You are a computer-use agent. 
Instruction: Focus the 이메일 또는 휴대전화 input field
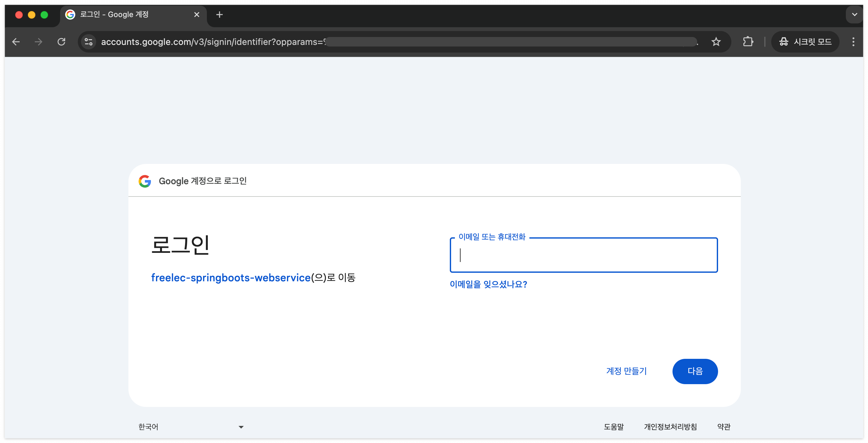pos(584,255)
